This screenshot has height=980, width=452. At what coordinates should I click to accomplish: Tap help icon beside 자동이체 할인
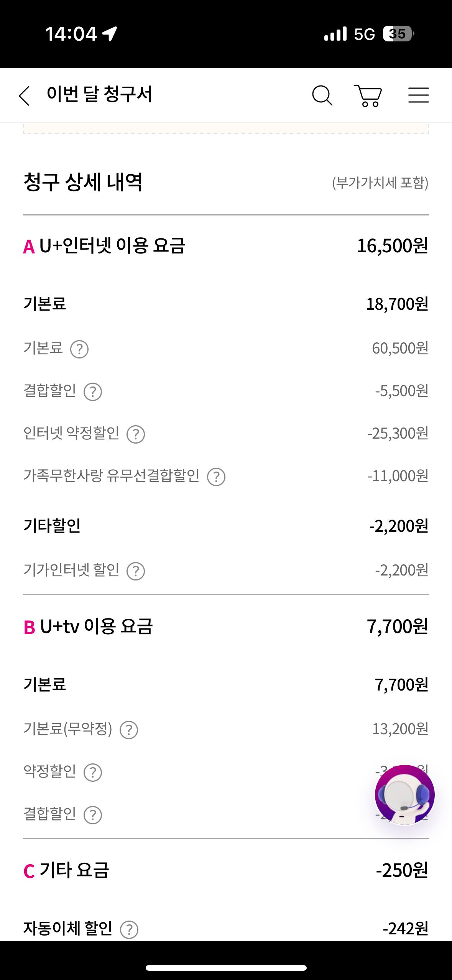coord(129,929)
